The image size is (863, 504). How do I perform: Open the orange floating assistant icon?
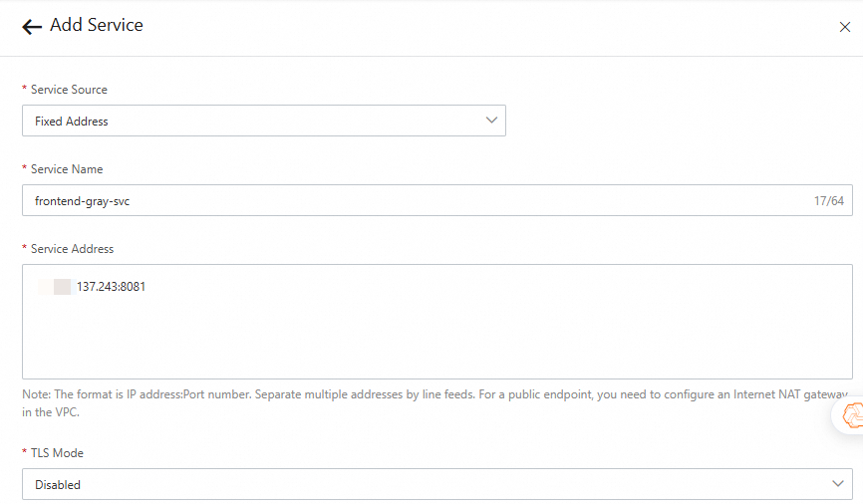[852, 415]
